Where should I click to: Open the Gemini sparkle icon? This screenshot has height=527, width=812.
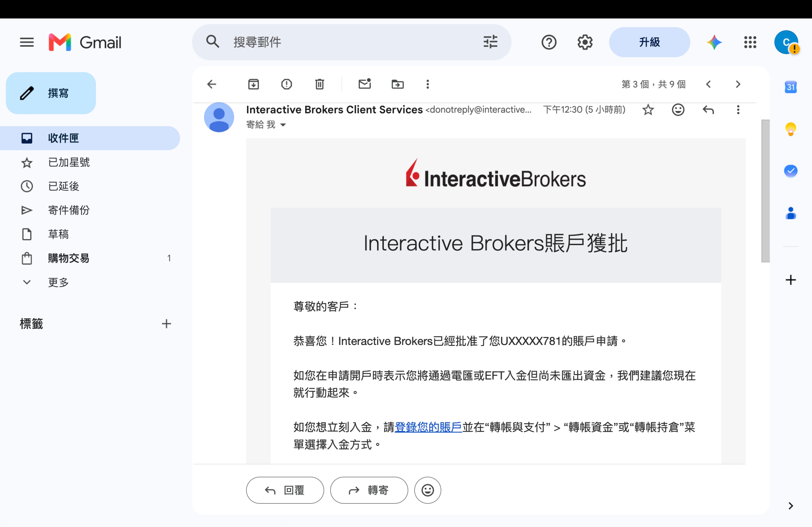point(714,42)
